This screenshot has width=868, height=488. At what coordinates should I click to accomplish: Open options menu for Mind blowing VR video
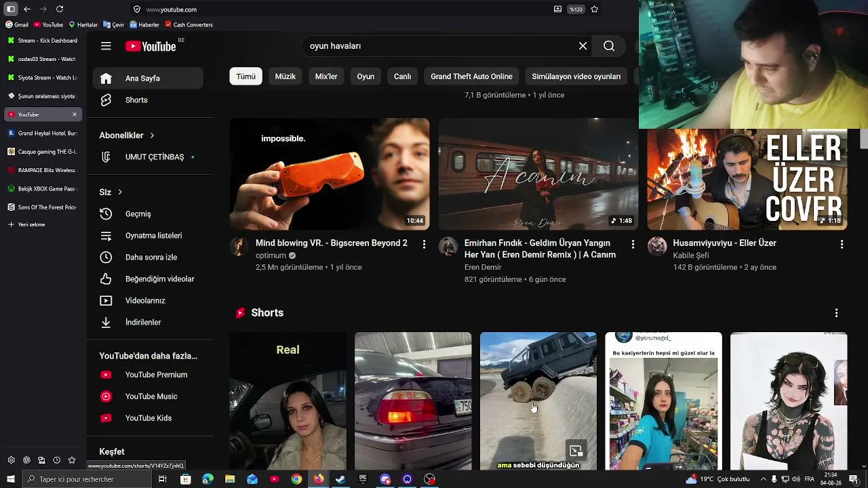point(425,244)
